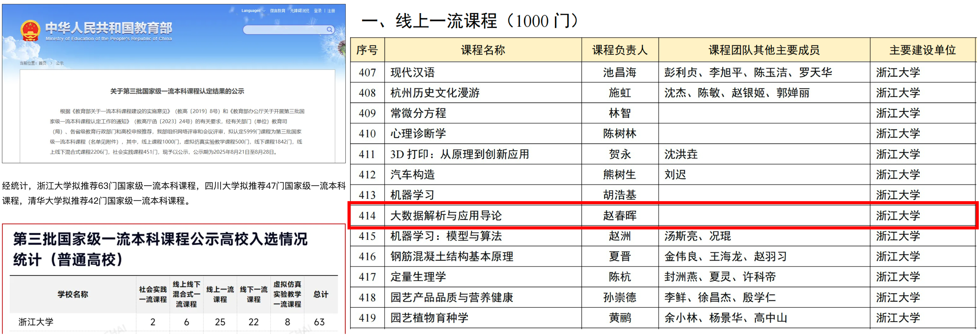Open 无障碍浏览 accessibility mode

pyautogui.click(x=300, y=11)
